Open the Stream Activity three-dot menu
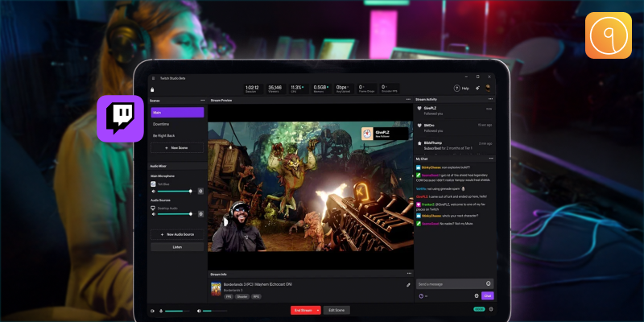 pyautogui.click(x=490, y=99)
